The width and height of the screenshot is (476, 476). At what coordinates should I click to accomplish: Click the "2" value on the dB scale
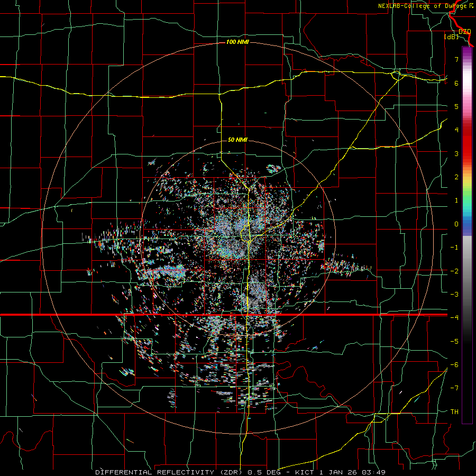[x=456, y=177]
